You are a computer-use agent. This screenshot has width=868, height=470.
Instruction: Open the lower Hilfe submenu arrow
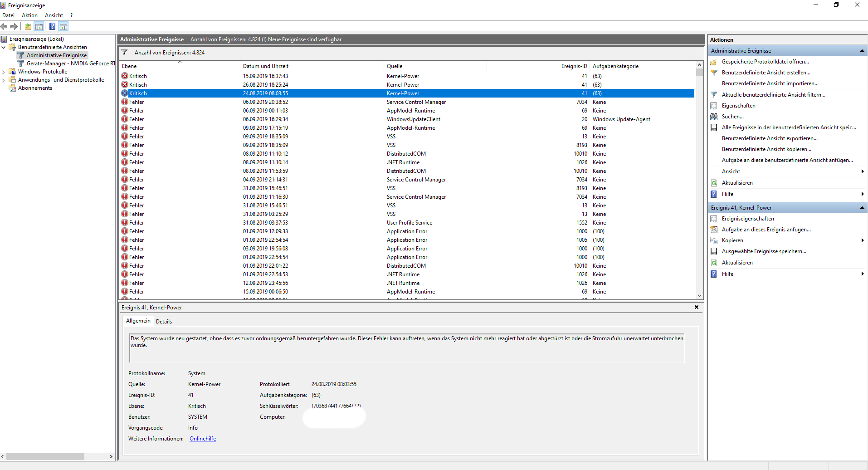point(862,274)
